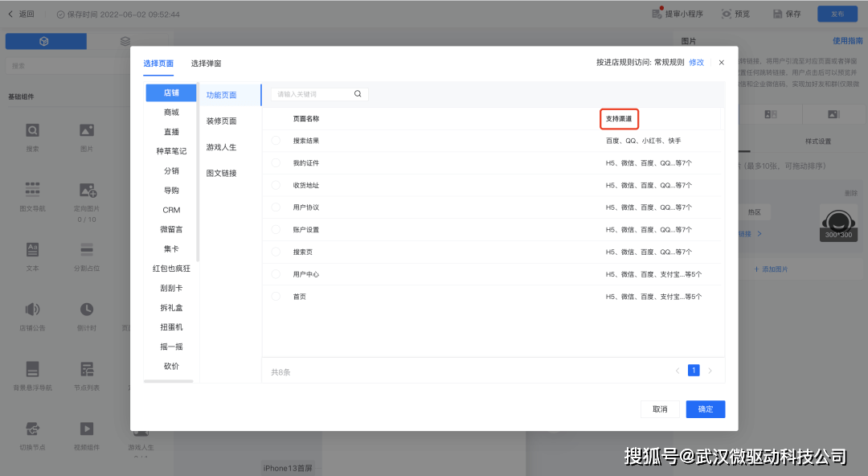Screen dimensions: 868x476
Task: Click the back arrow icon labeled 返回
Action: (x=10, y=14)
